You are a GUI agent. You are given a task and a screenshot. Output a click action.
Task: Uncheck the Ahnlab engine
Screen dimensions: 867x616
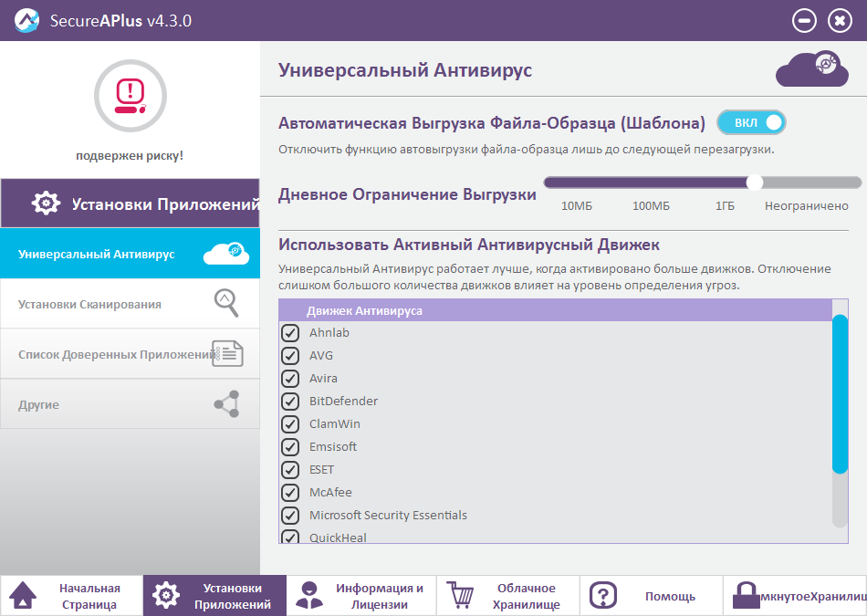coord(290,333)
